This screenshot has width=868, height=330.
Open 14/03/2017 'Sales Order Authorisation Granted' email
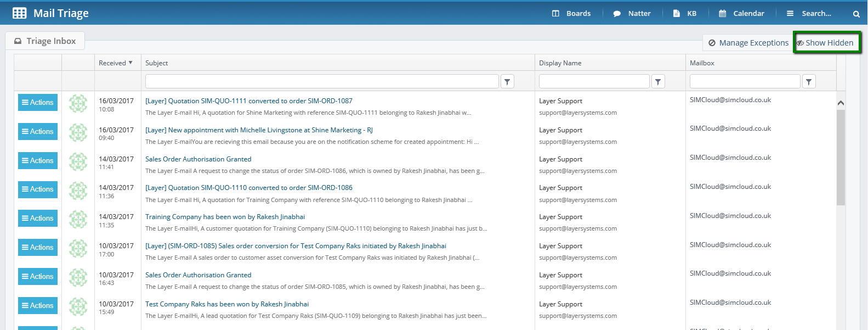click(x=198, y=159)
